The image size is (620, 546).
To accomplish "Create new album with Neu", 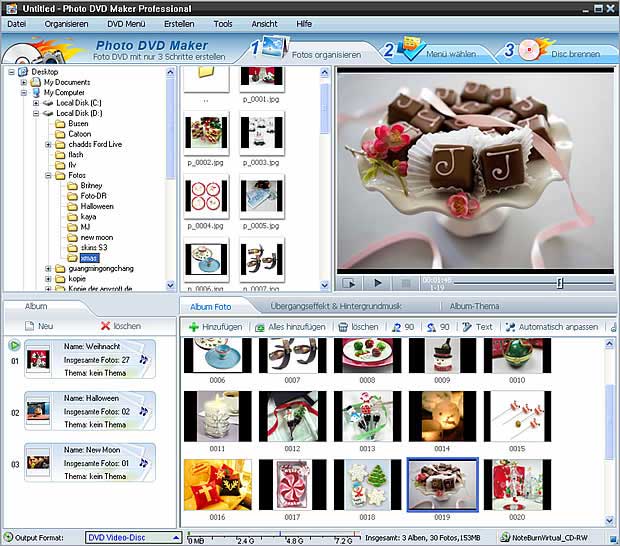I will (x=39, y=326).
